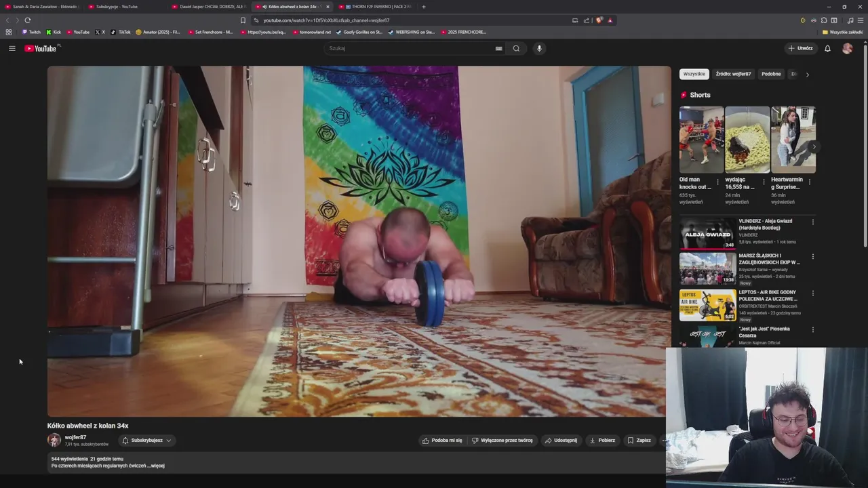
Task: Click the Wyłączone przez twórcę dislike button
Action: (x=502, y=441)
